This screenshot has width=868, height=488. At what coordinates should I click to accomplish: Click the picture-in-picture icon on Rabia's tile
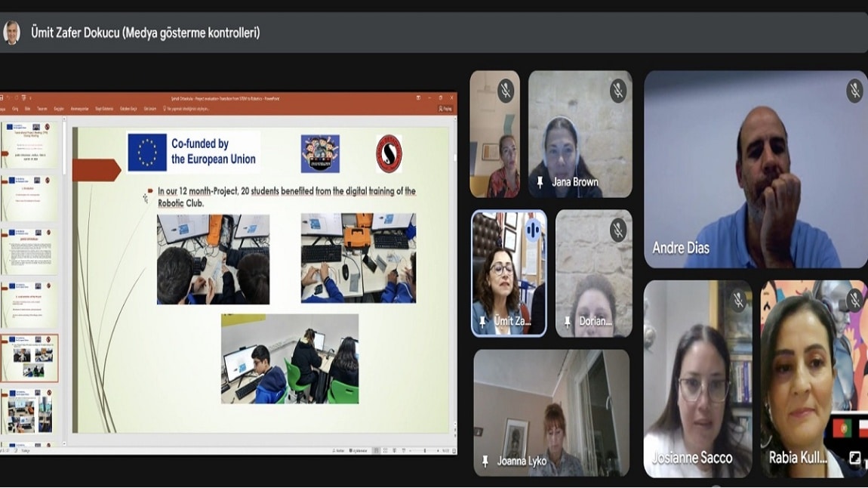(854, 458)
